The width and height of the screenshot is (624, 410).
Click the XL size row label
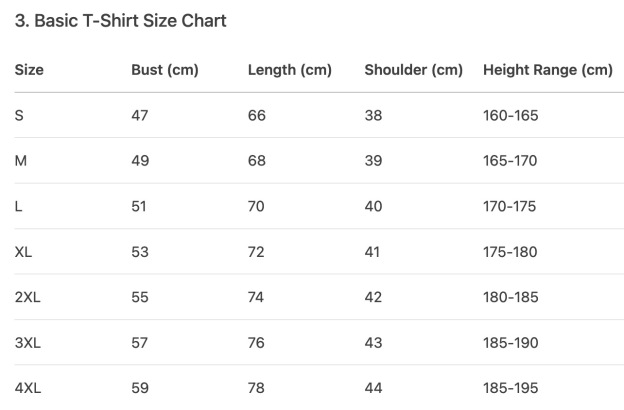(24, 252)
